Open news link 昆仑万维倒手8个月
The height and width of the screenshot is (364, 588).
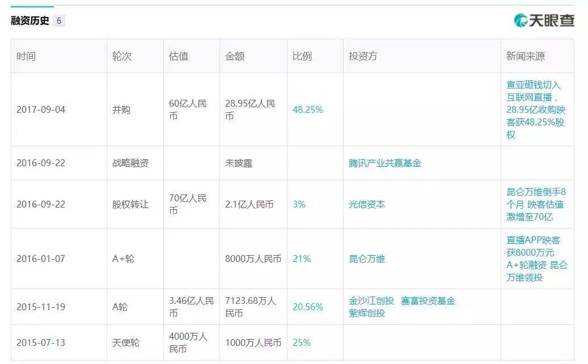click(536, 204)
